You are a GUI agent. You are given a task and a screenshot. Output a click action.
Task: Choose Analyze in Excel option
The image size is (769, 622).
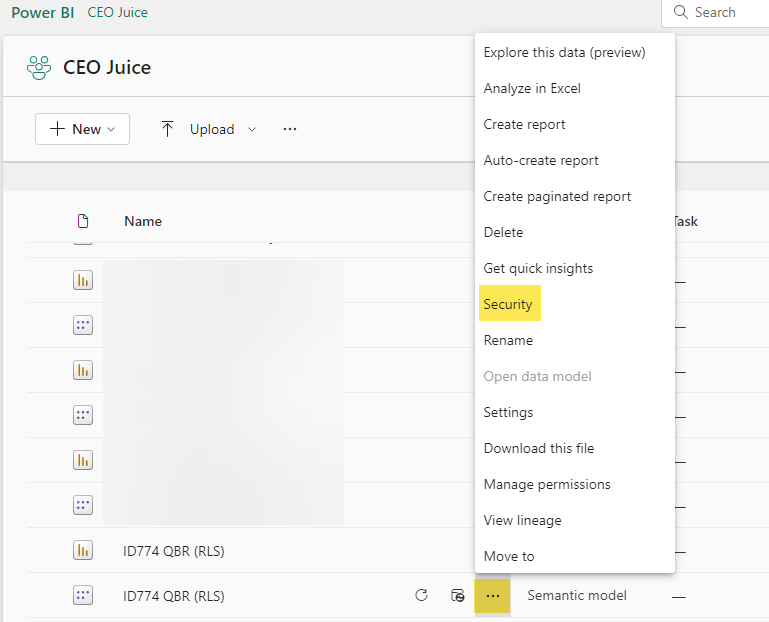pyautogui.click(x=532, y=88)
